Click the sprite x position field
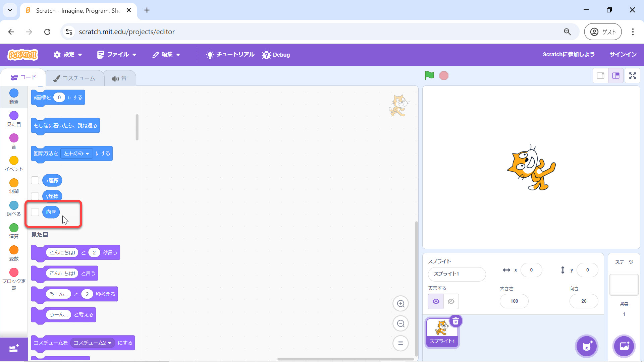This screenshot has height=362, width=644. coord(531,270)
